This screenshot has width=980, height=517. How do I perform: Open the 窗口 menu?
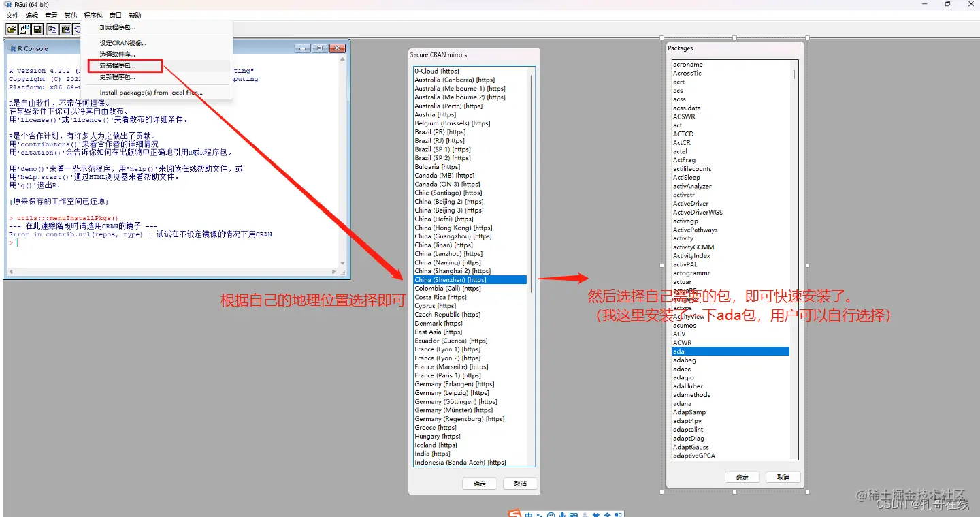pyautogui.click(x=116, y=15)
